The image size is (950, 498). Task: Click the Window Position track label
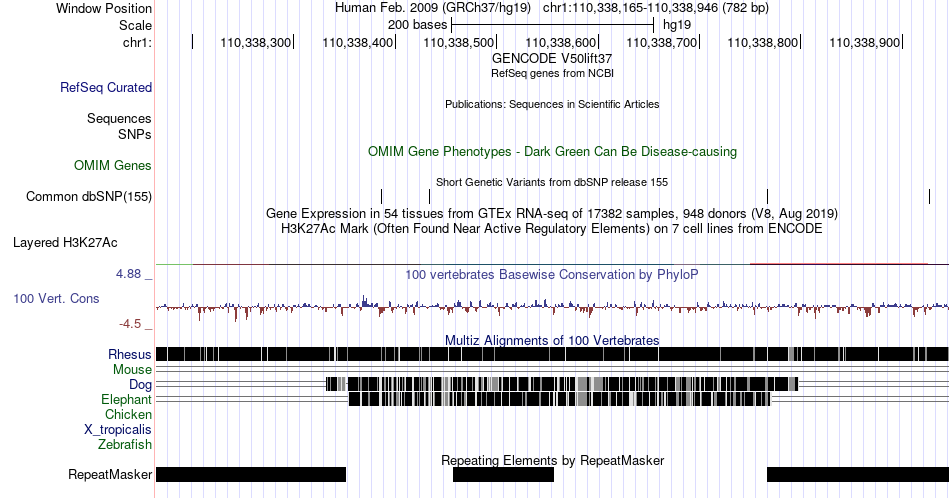tap(104, 8)
